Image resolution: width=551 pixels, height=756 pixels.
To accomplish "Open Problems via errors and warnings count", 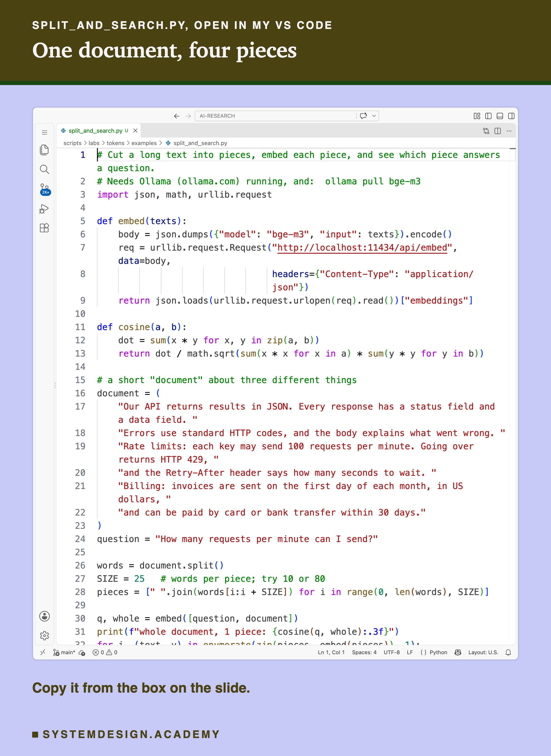I will 105,652.
